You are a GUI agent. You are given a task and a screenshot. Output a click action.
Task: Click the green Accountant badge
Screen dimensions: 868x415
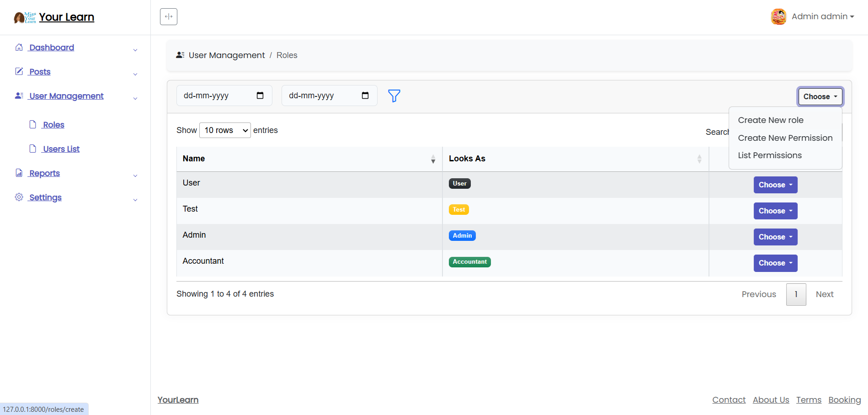(x=469, y=261)
